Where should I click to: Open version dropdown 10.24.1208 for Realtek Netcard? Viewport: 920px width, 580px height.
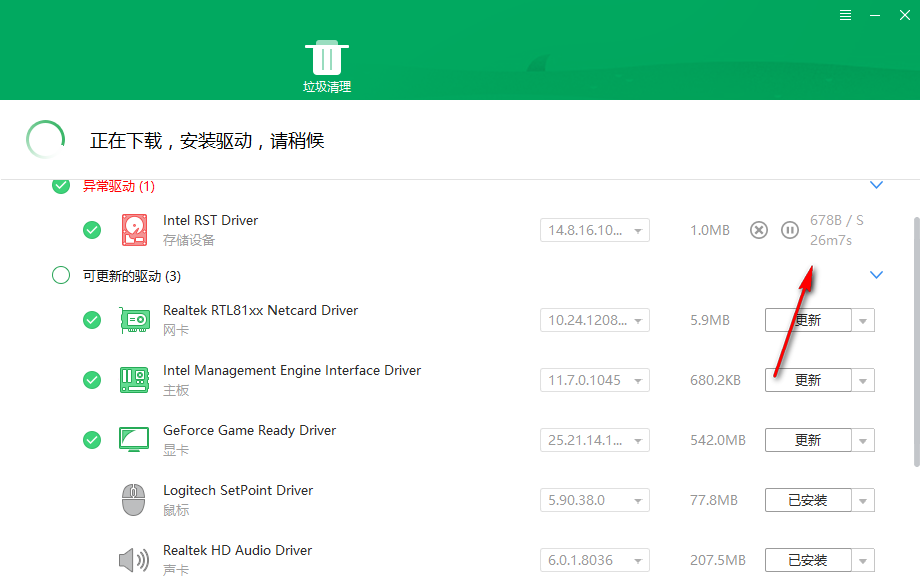tap(594, 320)
